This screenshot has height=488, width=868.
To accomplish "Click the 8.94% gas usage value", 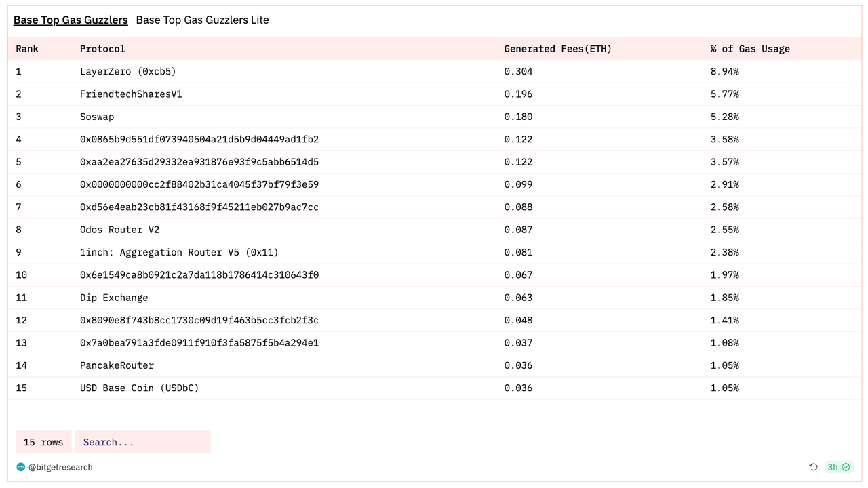I will [x=725, y=71].
